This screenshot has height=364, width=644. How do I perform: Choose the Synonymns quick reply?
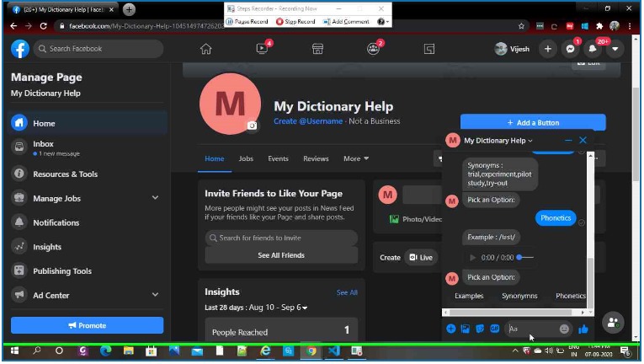[x=519, y=296]
